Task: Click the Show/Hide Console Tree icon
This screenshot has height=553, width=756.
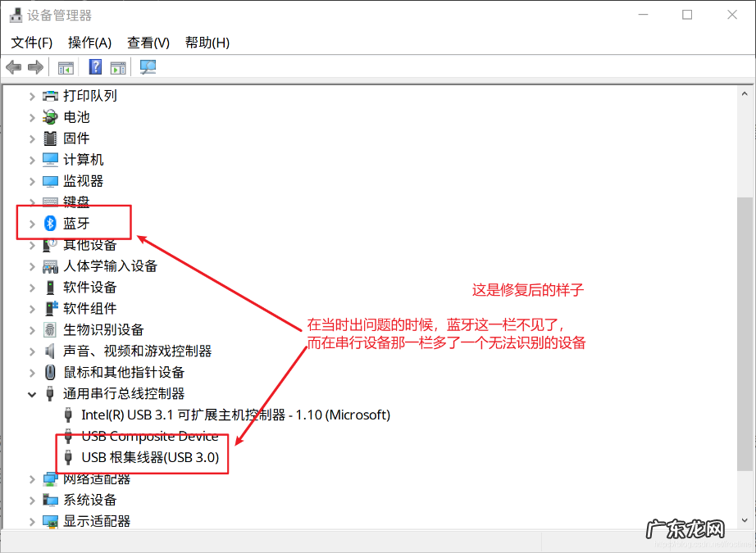Action: (66, 67)
